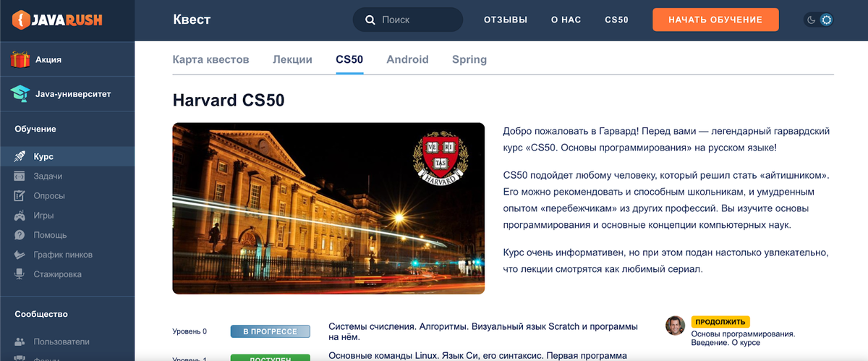The height and width of the screenshot is (361, 868).
Task: Open the Spring tab
Action: (469, 59)
